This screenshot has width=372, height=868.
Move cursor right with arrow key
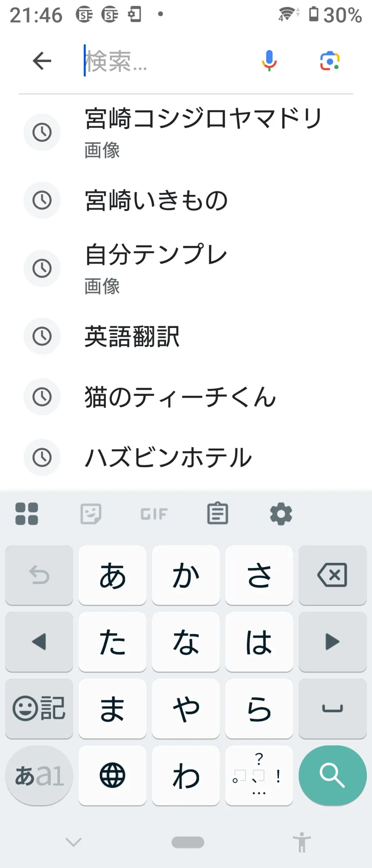[332, 642]
